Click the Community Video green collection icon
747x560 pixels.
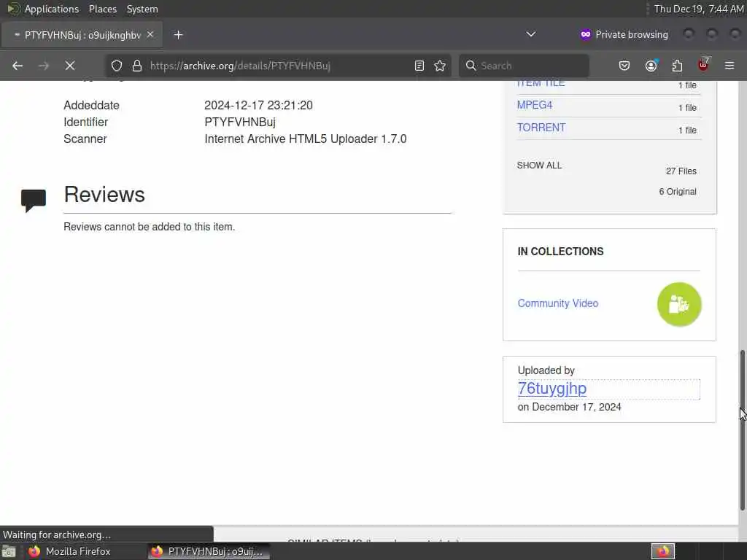pos(679,304)
